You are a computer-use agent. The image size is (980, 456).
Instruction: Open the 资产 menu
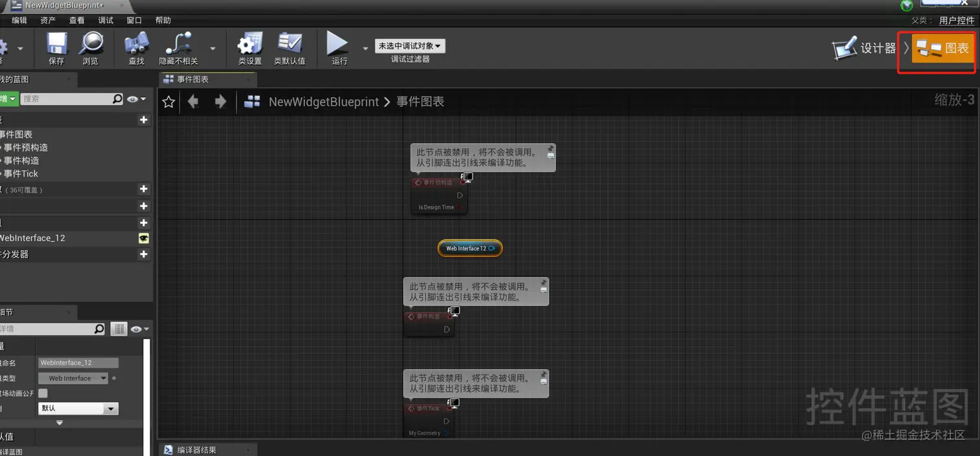(48, 20)
